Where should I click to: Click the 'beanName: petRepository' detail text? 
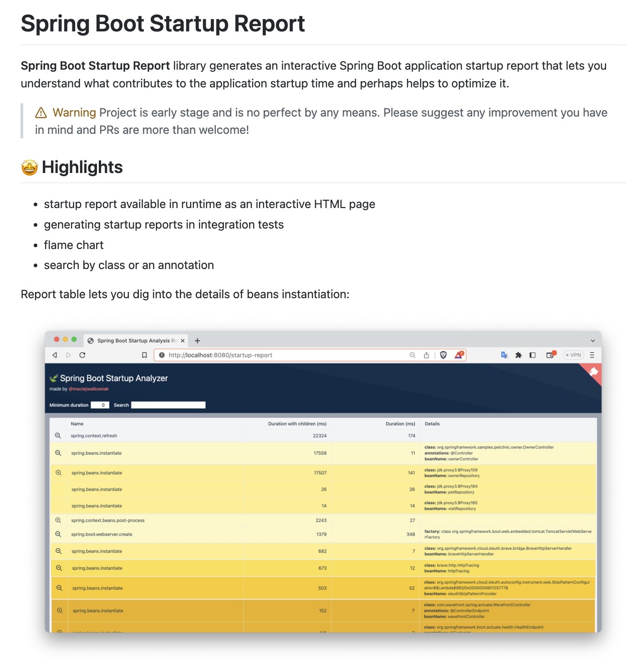tap(449, 492)
